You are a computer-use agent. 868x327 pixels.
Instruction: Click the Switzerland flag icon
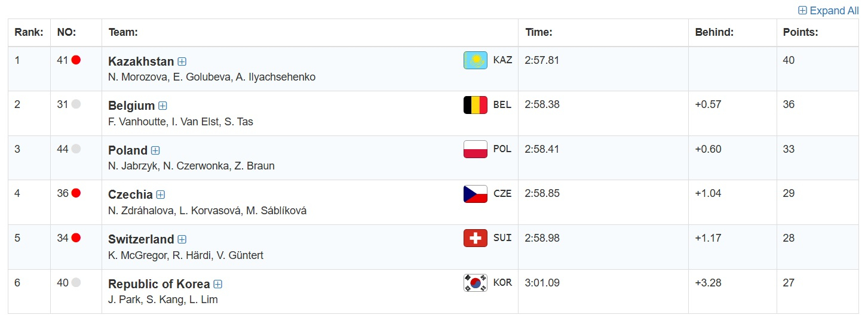(x=475, y=238)
